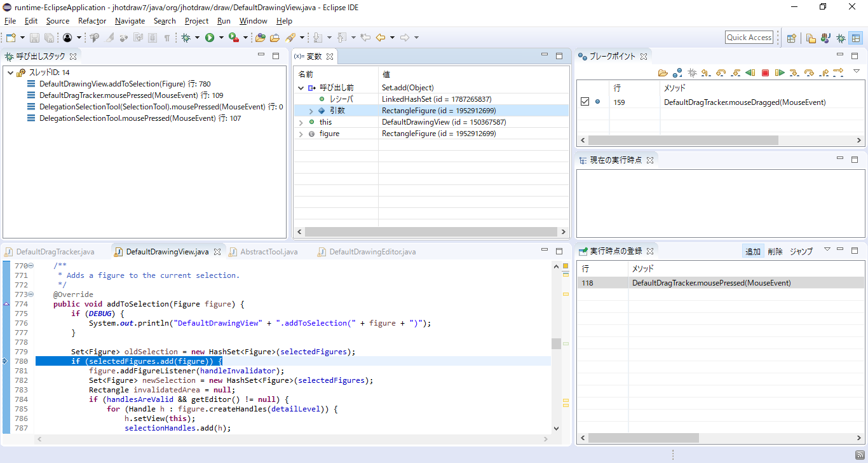
Task: Uncheck the breakpoint at line 159
Action: (585, 102)
